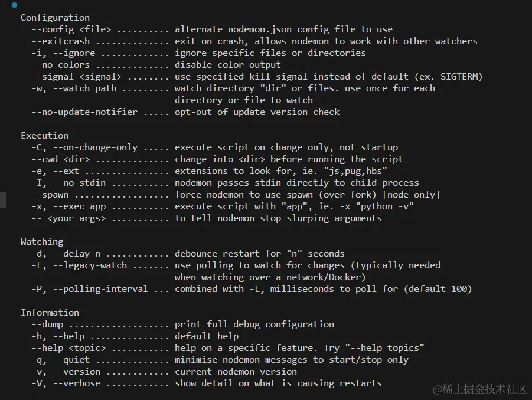Viewport: 532px width, 400px height.
Task: Click the blue command decoration dot
Action: pos(14,5)
